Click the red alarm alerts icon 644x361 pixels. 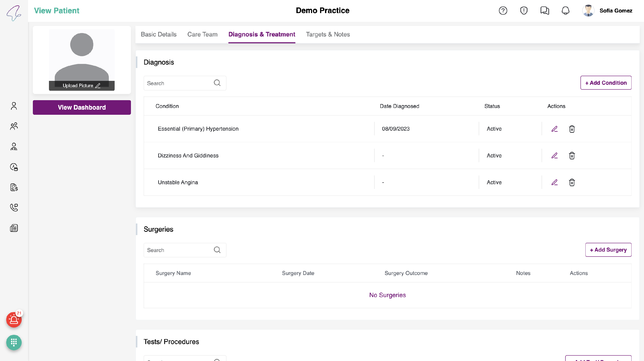14,320
